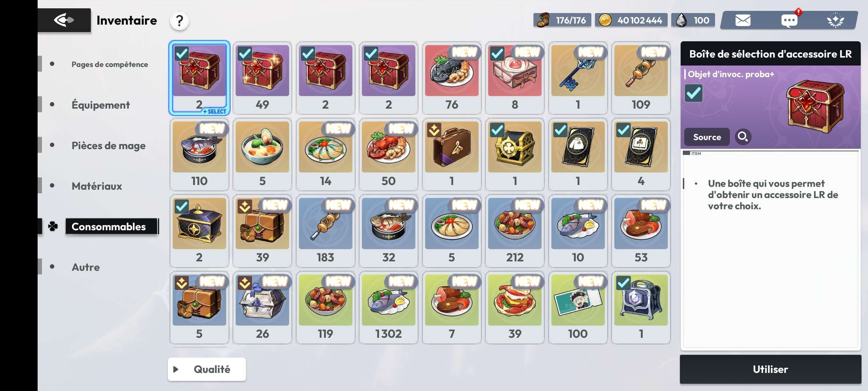
Task: Toggle checkbox on the pink gift box item
Action: tap(497, 54)
